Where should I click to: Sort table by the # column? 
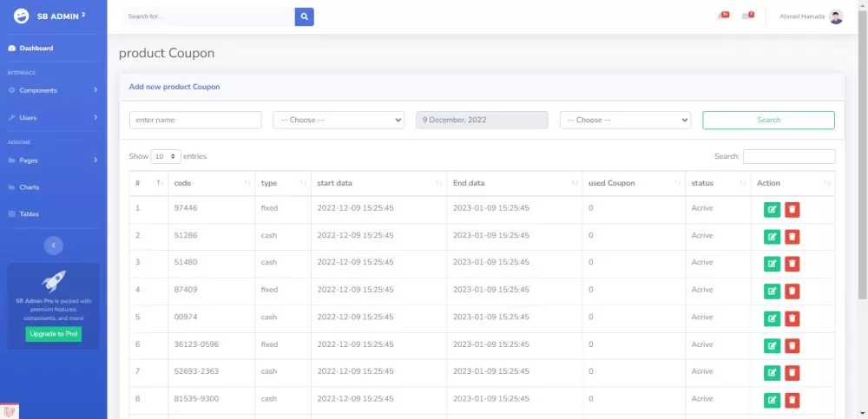[x=148, y=183]
